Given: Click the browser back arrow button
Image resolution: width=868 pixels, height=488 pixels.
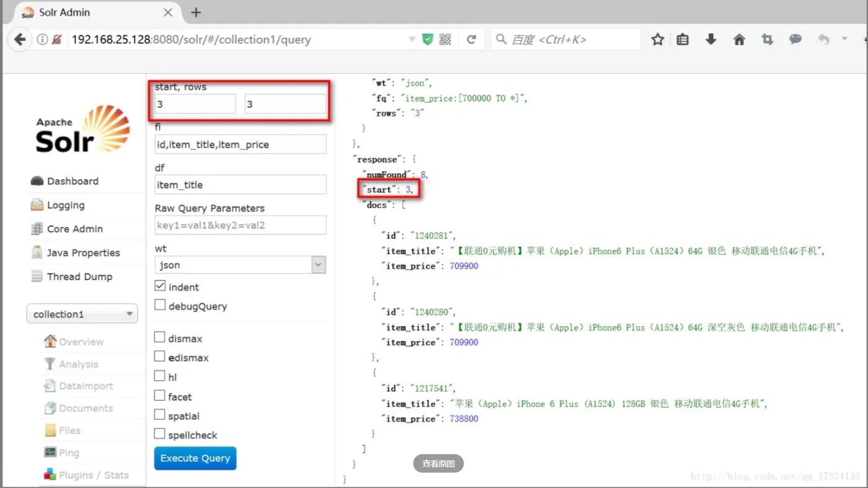Looking at the screenshot, I should [x=20, y=40].
